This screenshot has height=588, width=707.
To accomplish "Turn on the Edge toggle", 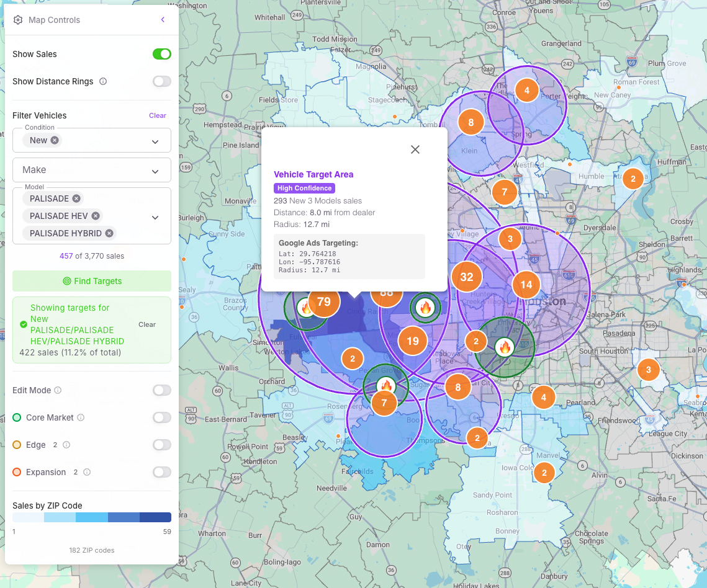I will click(x=161, y=445).
